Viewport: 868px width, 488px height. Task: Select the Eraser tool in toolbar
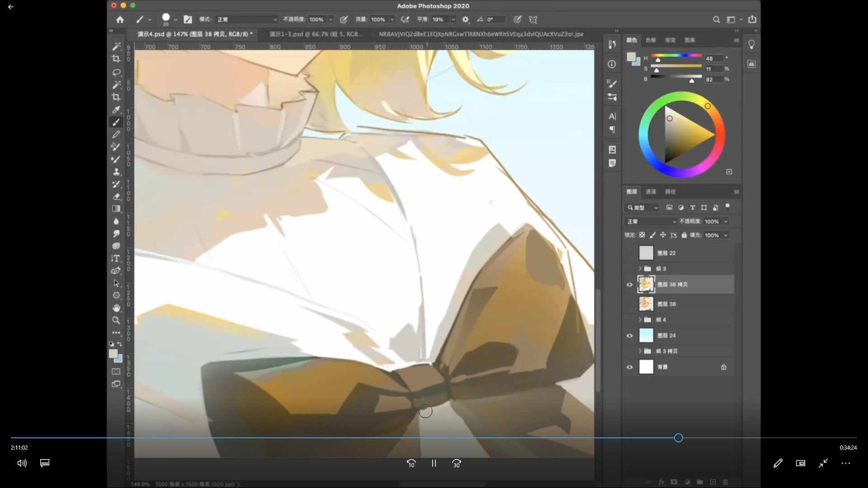(x=116, y=197)
